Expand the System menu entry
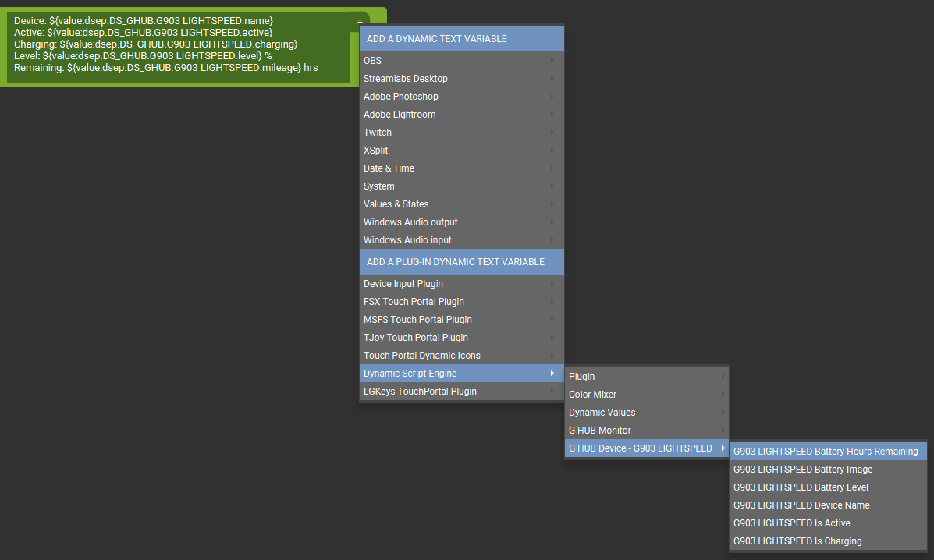 tap(462, 186)
